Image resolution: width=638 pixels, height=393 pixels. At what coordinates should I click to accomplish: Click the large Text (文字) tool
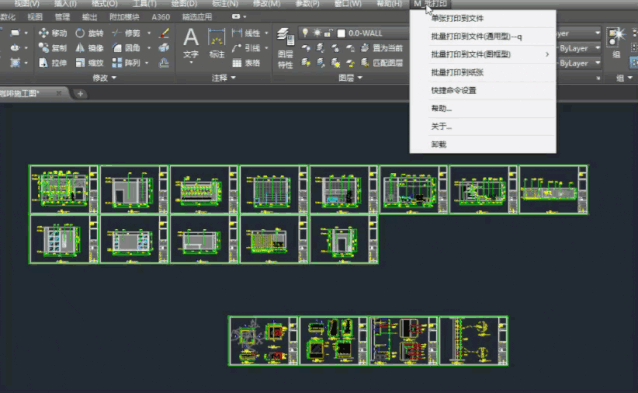pos(191,44)
